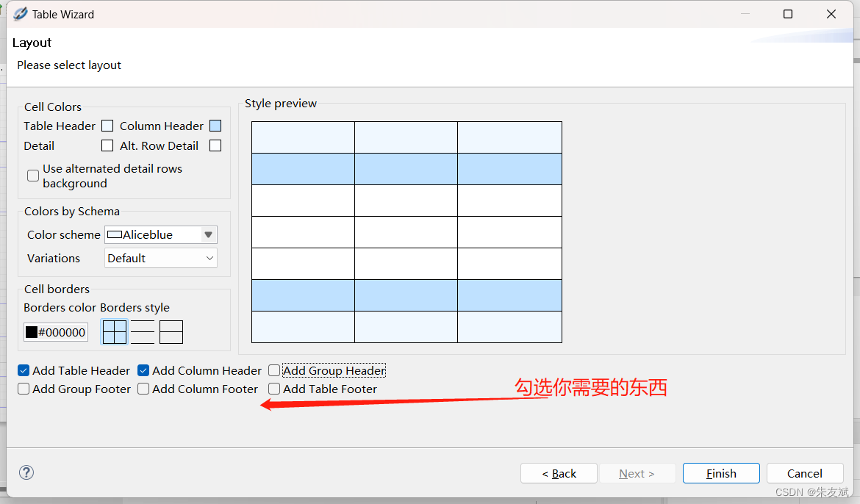Uncheck the Column Header color checkbox
The height and width of the screenshot is (504, 860).
pos(215,126)
